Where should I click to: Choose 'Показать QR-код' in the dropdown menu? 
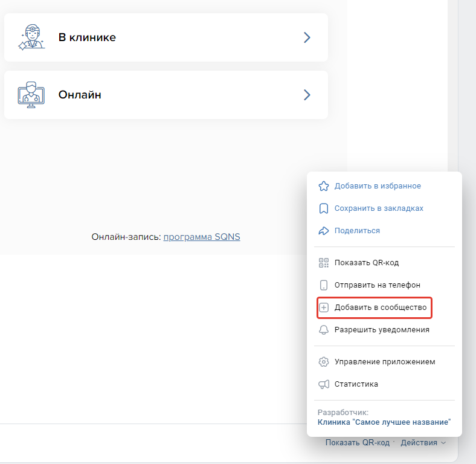[x=367, y=263]
